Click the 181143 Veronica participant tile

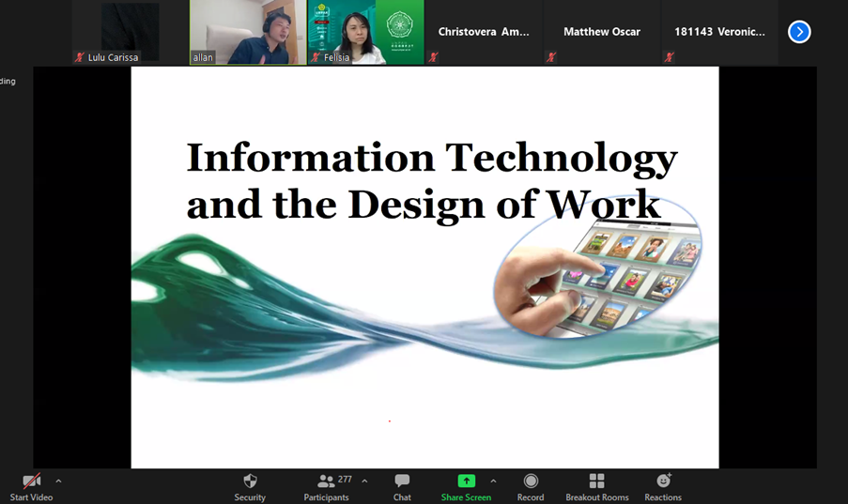click(718, 32)
